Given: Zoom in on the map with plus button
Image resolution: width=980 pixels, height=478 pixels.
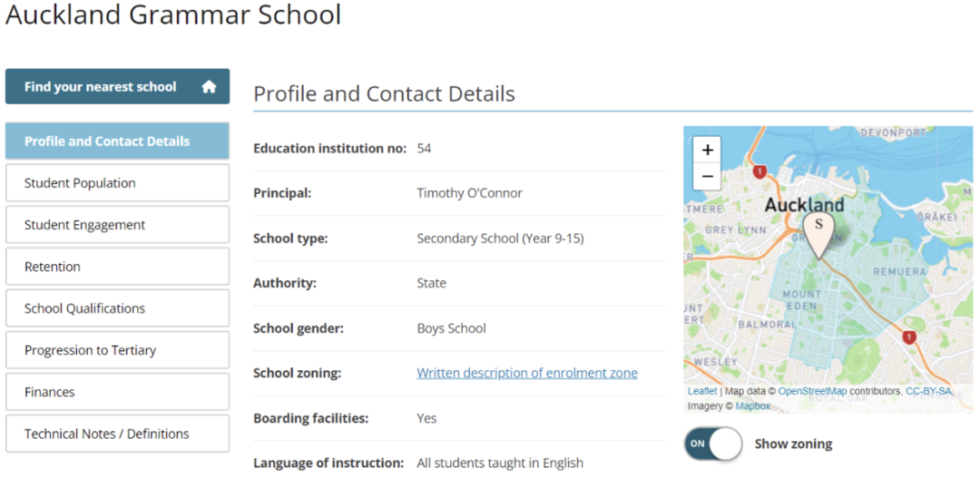Looking at the screenshot, I should click(x=708, y=151).
